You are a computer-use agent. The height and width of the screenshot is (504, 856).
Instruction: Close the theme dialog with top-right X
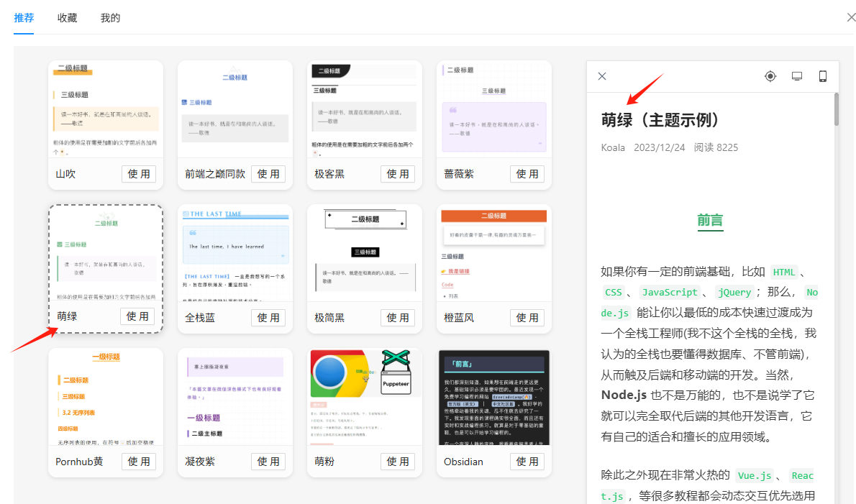[851, 17]
